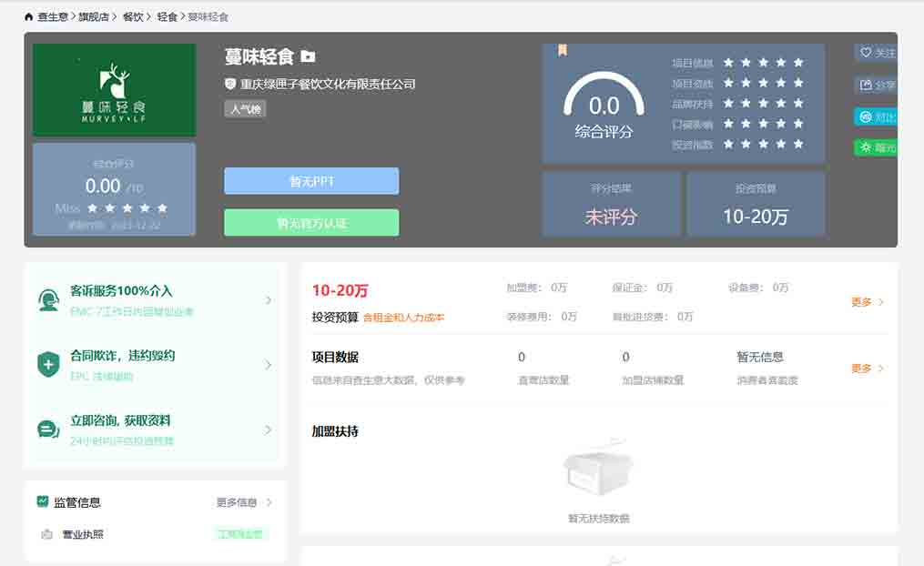Click the chat bubble icon for 立即咨询
Viewport: 924px width, 566px height.
coord(48,430)
